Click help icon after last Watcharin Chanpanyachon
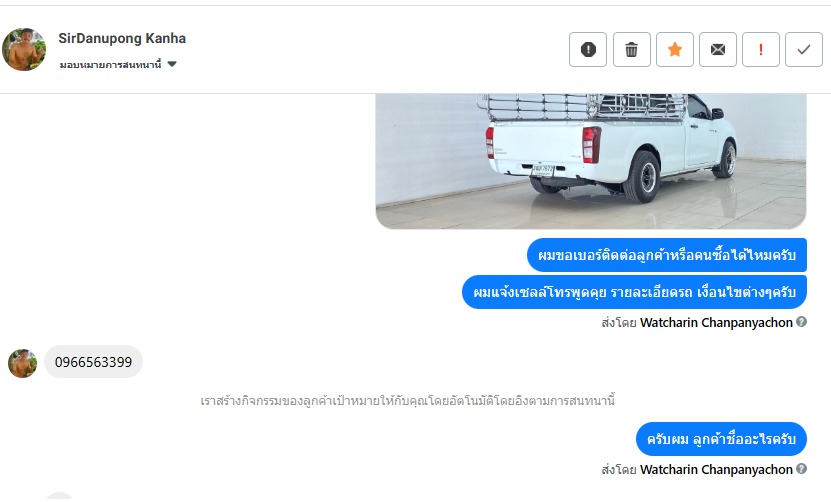The width and height of the screenshot is (831, 502). point(801,469)
